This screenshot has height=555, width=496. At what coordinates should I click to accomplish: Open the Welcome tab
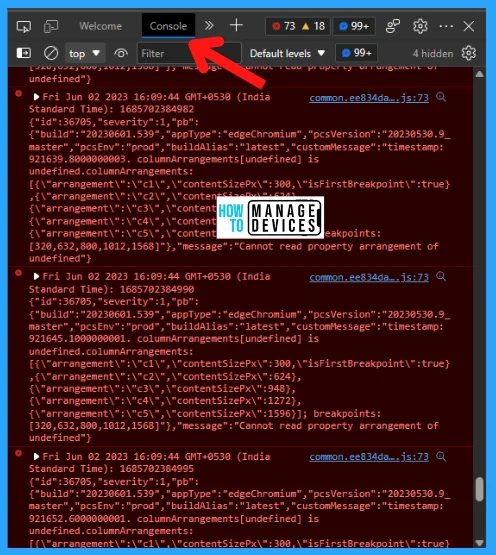point(101,26)
